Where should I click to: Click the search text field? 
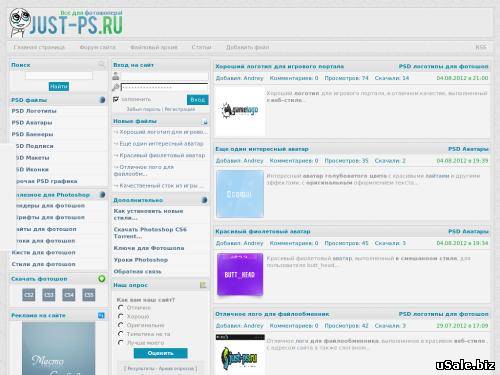click(x=59, y=76)
